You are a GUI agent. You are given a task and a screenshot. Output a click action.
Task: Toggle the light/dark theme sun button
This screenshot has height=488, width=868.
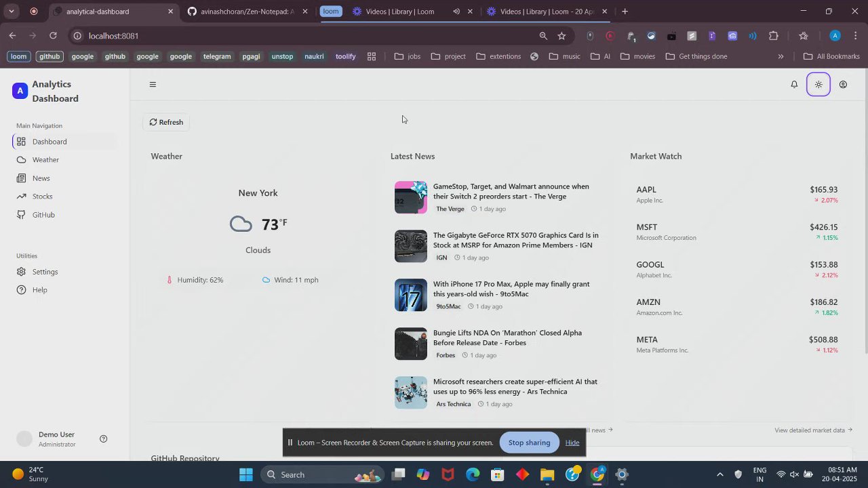[818, 85]
